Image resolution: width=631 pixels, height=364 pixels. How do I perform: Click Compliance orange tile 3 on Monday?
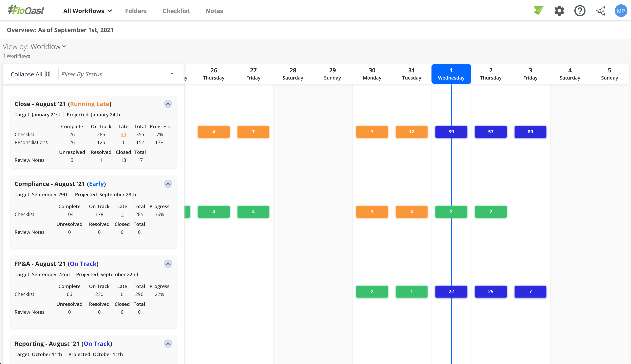pos(372,212)
